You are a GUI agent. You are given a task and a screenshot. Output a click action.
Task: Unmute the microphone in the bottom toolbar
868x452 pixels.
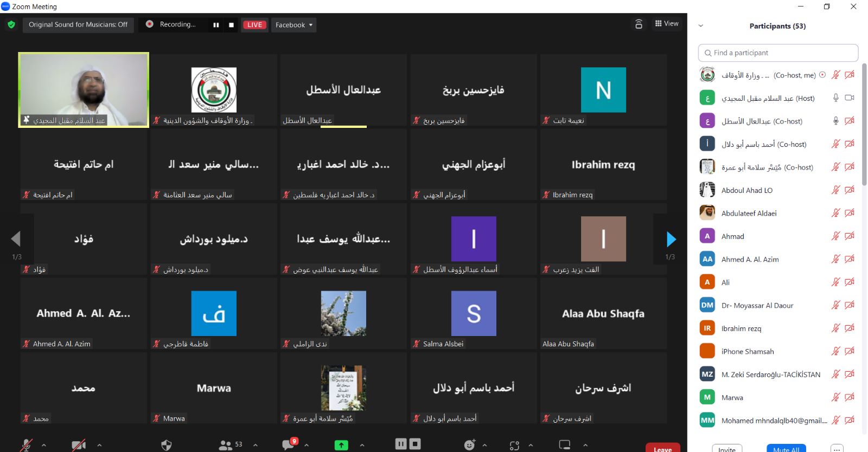(26, 445)
